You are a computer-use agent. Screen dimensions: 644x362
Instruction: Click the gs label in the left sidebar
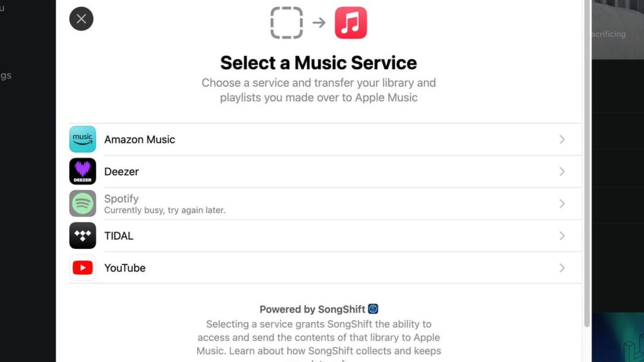pyautogui.click(x=6, y=75)
